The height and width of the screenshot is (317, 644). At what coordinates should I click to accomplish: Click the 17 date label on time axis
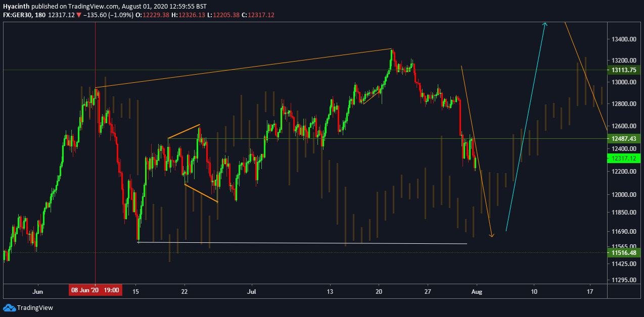click(x=589, y=291)
